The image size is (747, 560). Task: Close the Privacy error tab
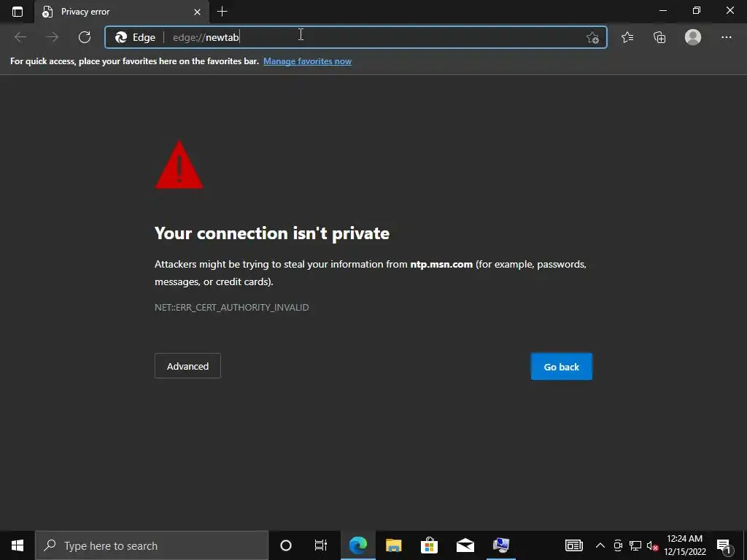pyautogui.click(x=197, y=12)
